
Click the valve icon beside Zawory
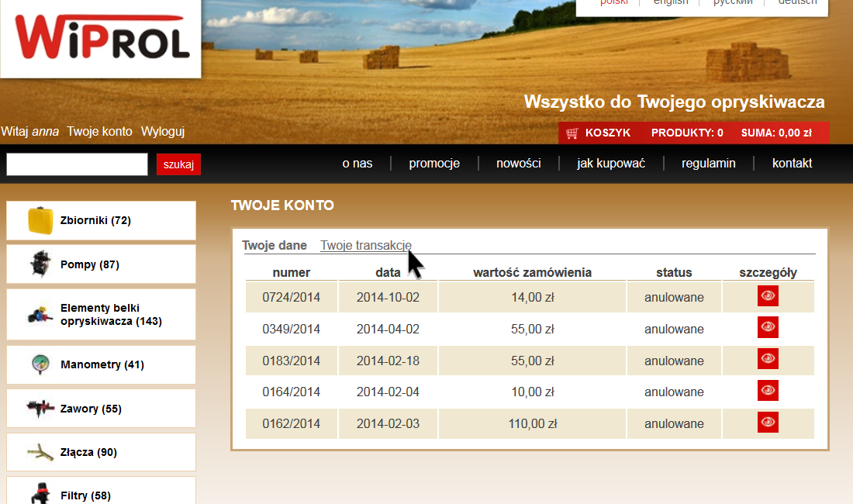(x=40, y=409)
